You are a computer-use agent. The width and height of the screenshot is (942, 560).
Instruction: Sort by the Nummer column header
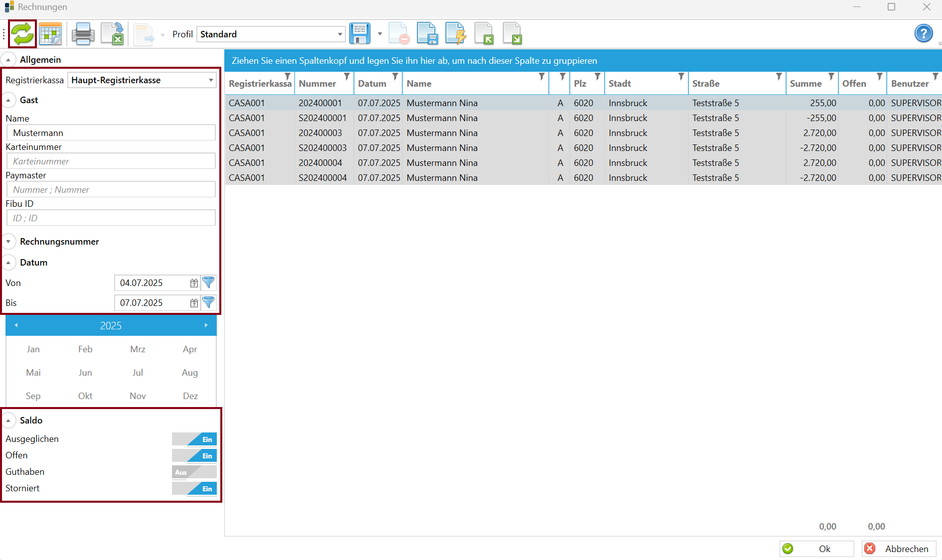pyautogui.click(x=317, y=84)
